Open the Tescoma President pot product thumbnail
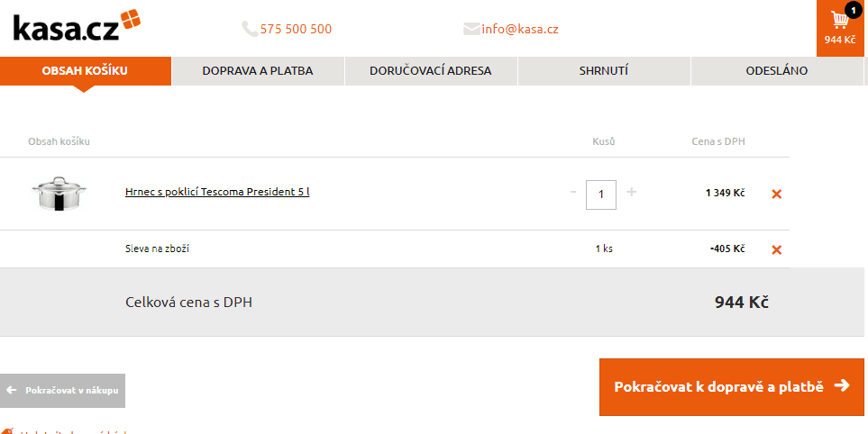868x434 pixels. click(x=59, y=194)
